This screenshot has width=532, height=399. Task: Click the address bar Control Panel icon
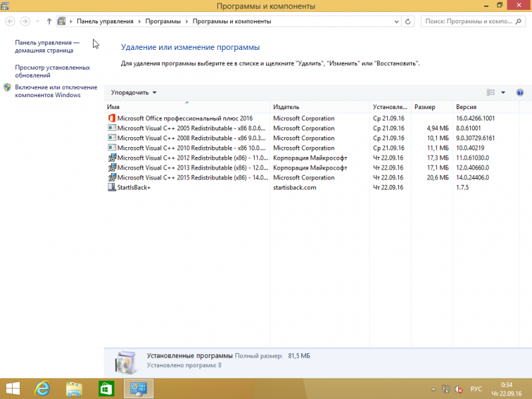click(x=61, y=21)
